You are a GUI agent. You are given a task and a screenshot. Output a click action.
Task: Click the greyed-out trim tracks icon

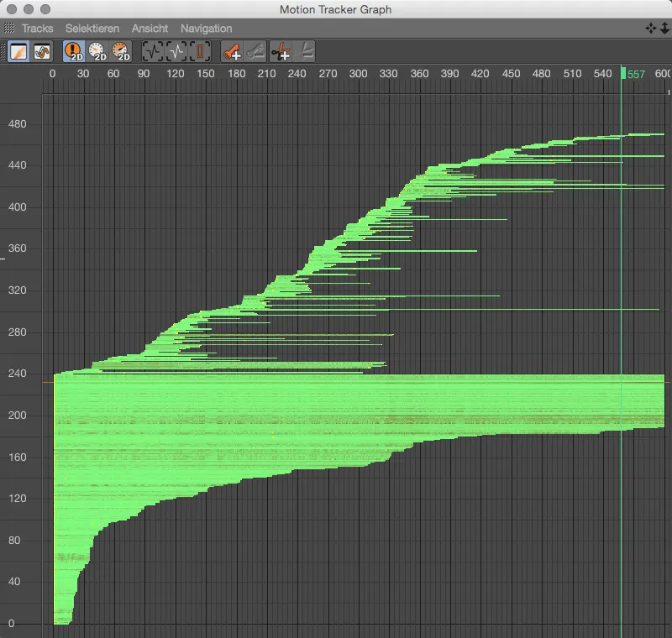click(305, 52)
